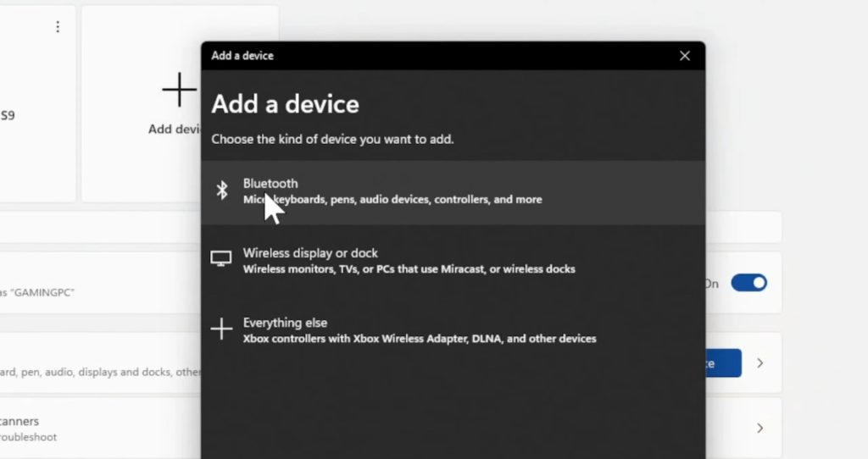Viewport: 868px width, 459px height.
Task: Click 'Choose the kind of device' text
Action: pyautogui.click(x=332, y=140)
